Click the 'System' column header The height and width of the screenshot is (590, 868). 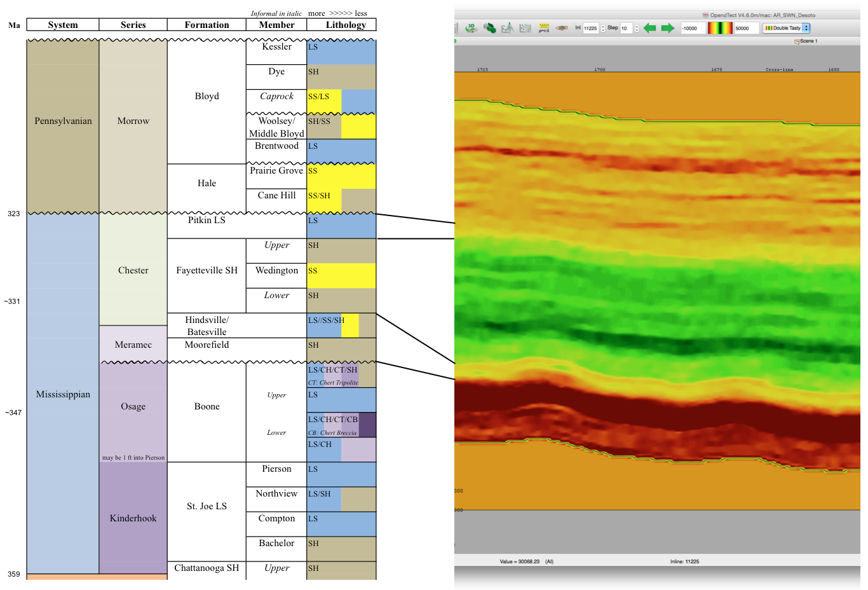[63, 25]
